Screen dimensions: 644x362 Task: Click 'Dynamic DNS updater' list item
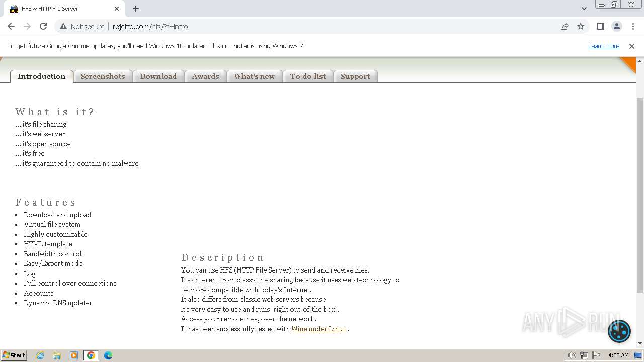58,303
